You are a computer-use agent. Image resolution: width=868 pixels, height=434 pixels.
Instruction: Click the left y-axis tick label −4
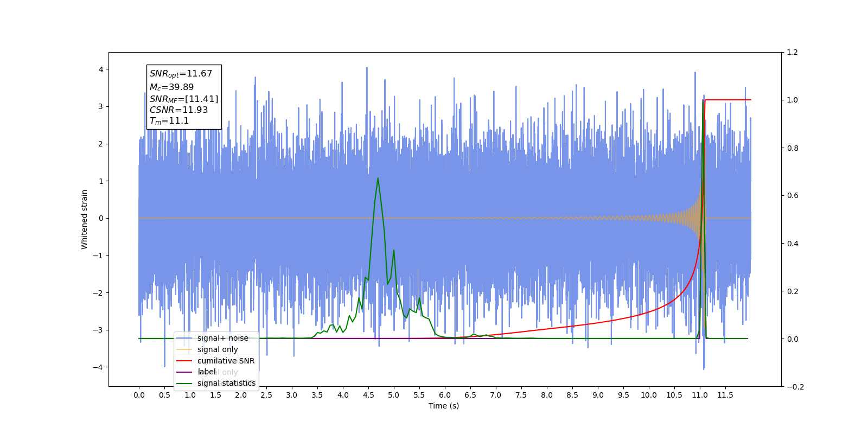pos(98,367)
